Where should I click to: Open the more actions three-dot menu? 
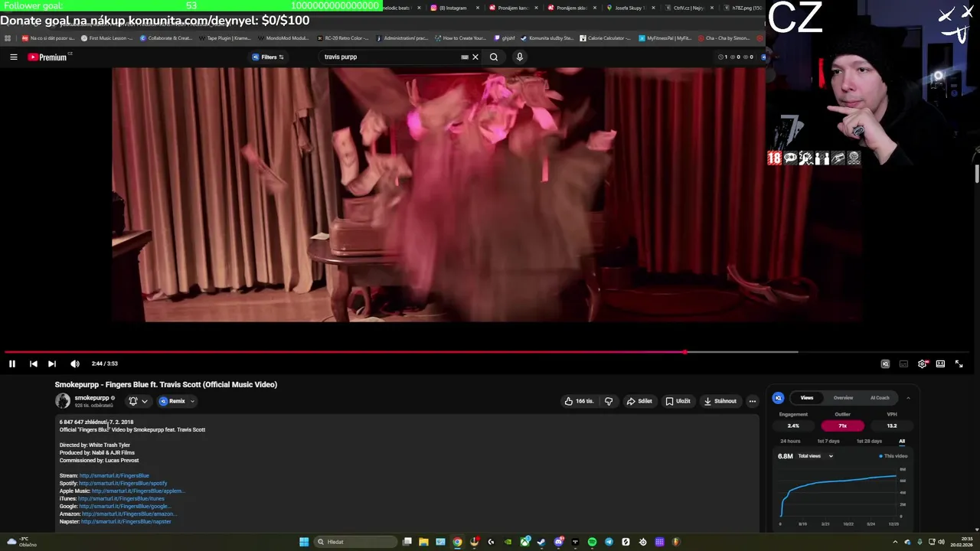point(753,401)
